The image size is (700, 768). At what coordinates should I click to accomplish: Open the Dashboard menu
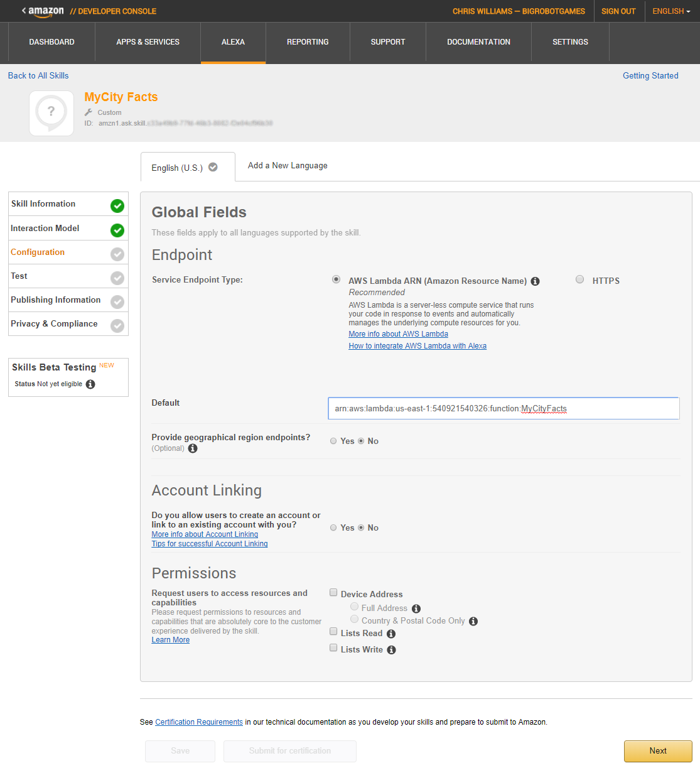pos(51,42)
